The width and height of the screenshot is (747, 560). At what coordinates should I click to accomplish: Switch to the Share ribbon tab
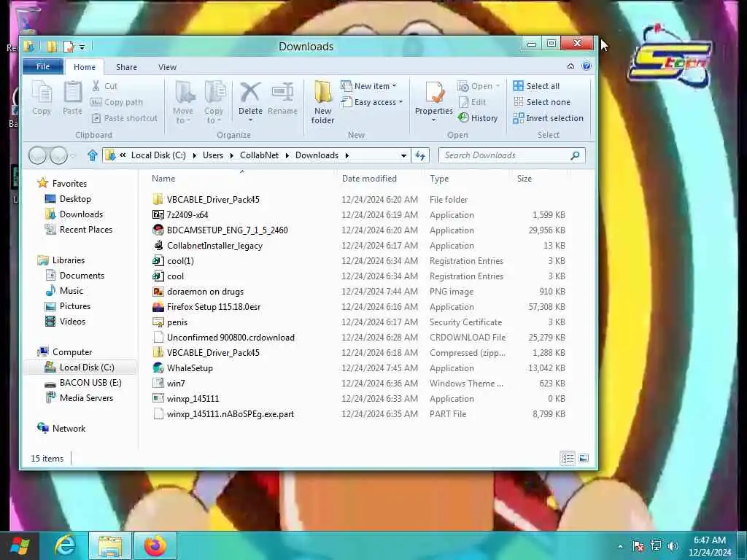click(126, 67)
